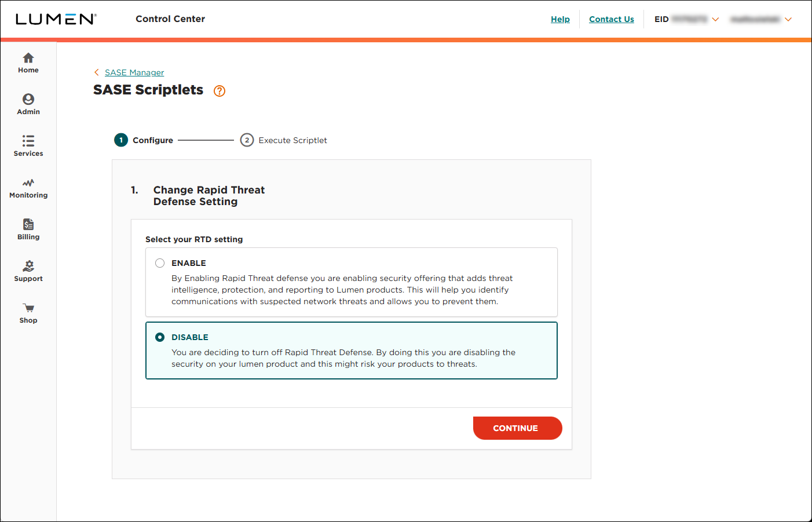
Task: Click the back chevron beside SASE Manager
Action: tap(97, 72)
